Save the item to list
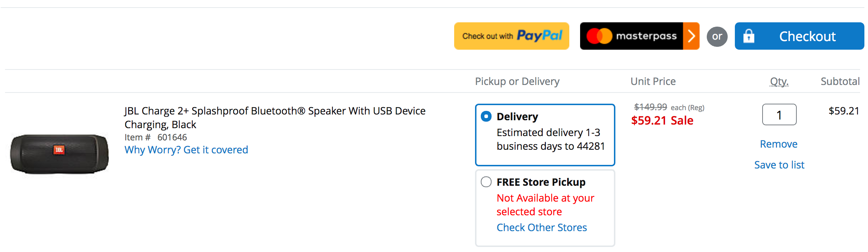The height and width of the screenshot is (252, 868). [x=779, y=165]
